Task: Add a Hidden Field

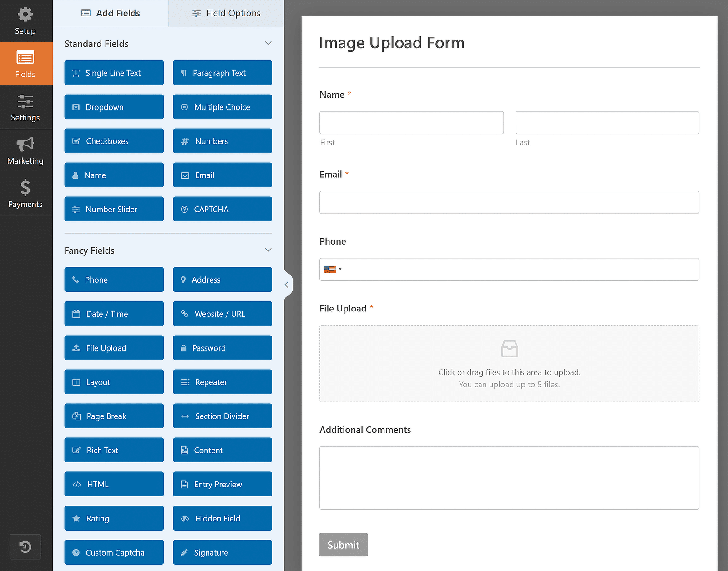Action: coord(222,518)
